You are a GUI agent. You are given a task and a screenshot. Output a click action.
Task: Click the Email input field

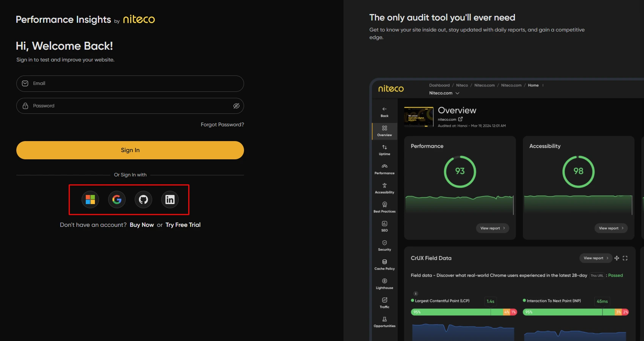130,83
